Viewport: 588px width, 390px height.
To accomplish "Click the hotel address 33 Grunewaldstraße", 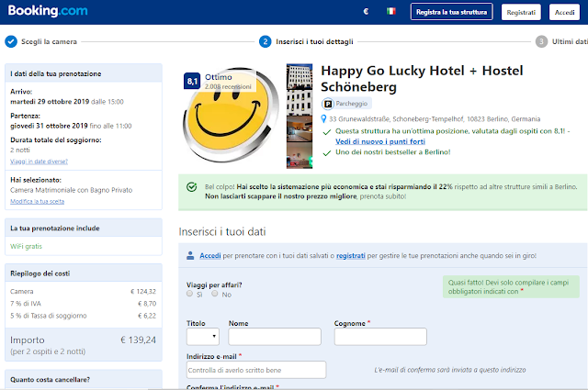I will pyautogui.click(x=435, y=119).
